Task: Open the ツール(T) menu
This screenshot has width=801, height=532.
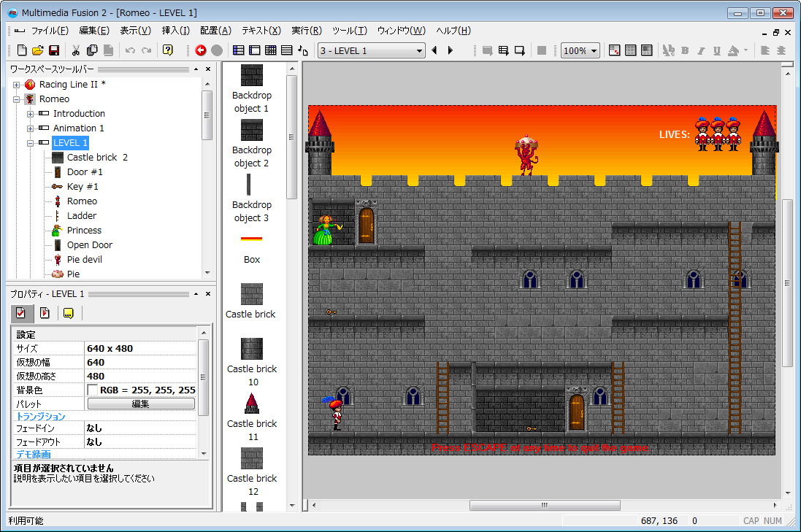Action: (x=350, y=31)
